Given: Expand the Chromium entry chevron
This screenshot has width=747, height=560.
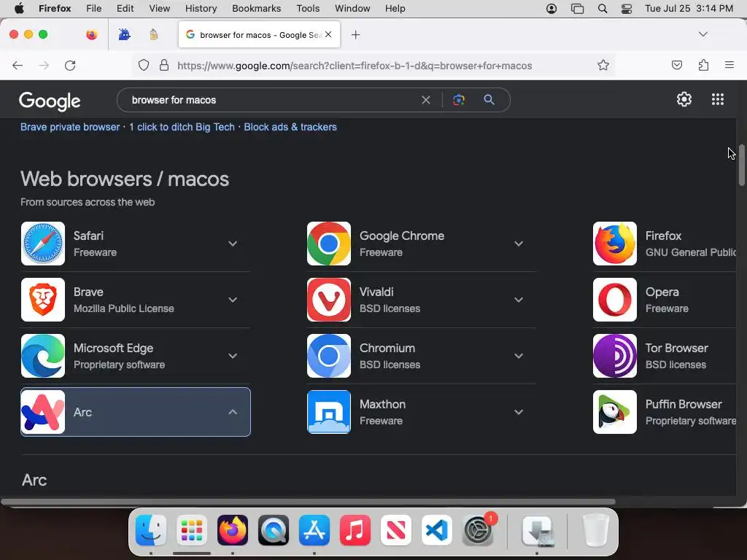Looking at the screenshot, I should tap(519, 356).
